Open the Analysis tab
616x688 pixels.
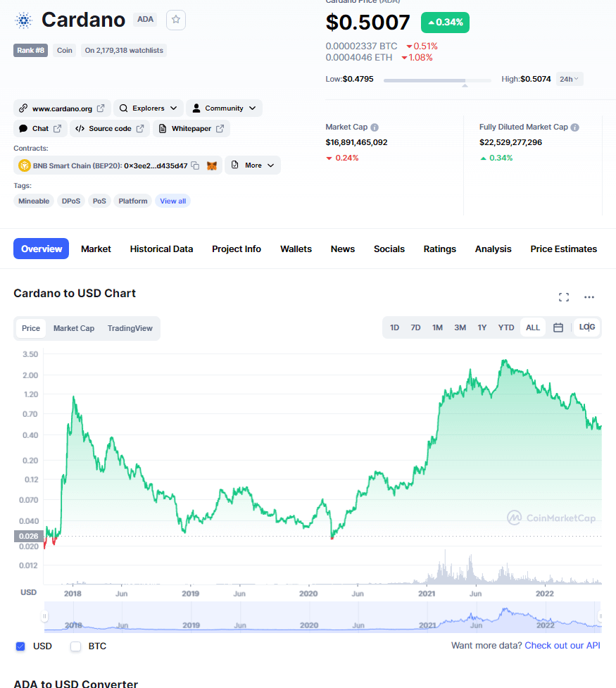493,249
